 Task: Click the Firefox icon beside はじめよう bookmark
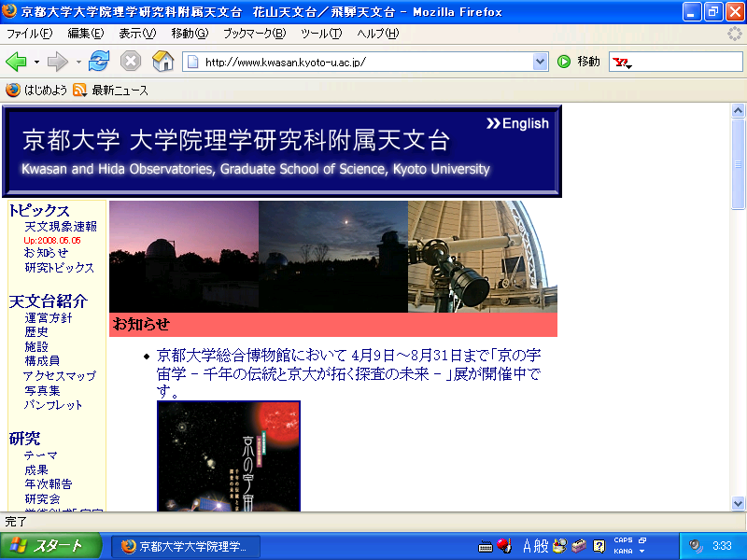(x=13, y=90)
